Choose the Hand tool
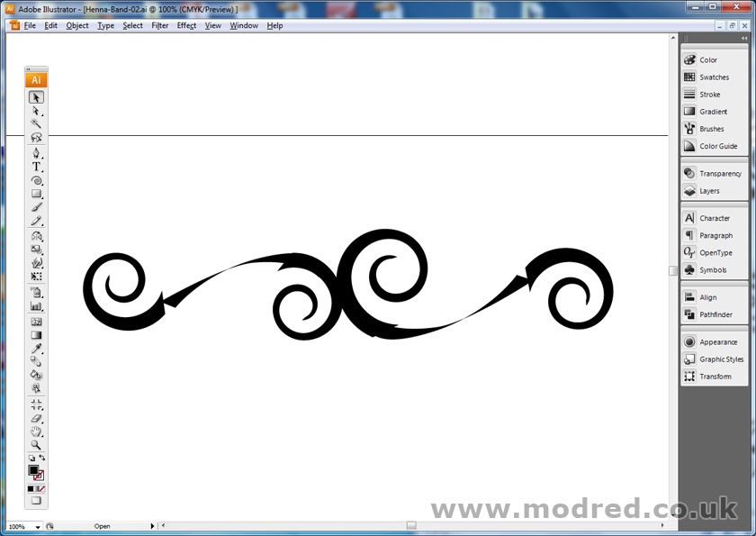The height and width of the screenshot is (536, 756). [37, 432]
